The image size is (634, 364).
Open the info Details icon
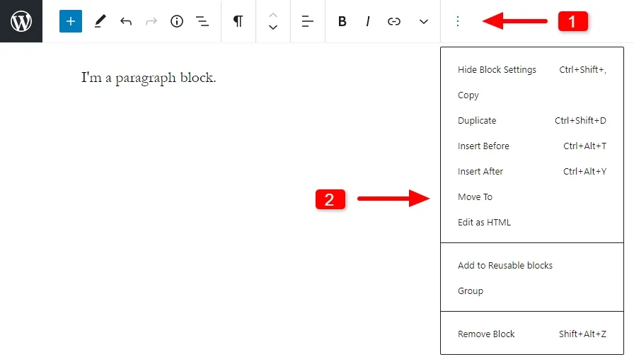[x=177, y=21]
